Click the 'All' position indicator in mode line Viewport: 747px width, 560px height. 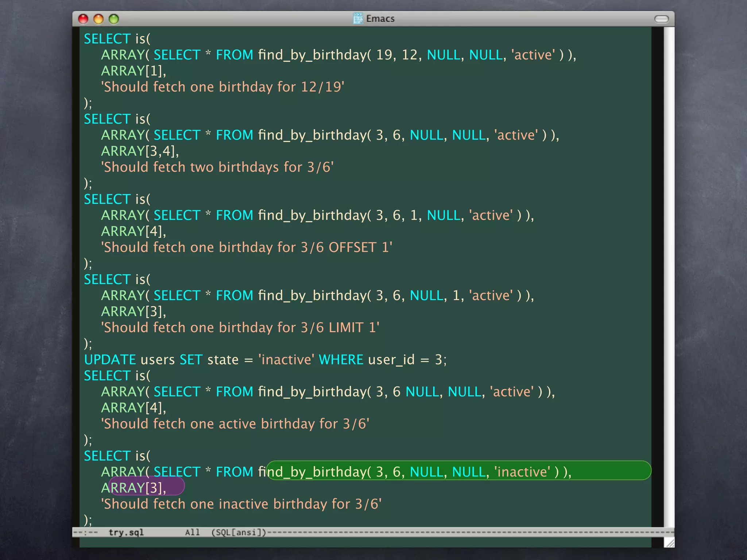click(x=192, y=532)
